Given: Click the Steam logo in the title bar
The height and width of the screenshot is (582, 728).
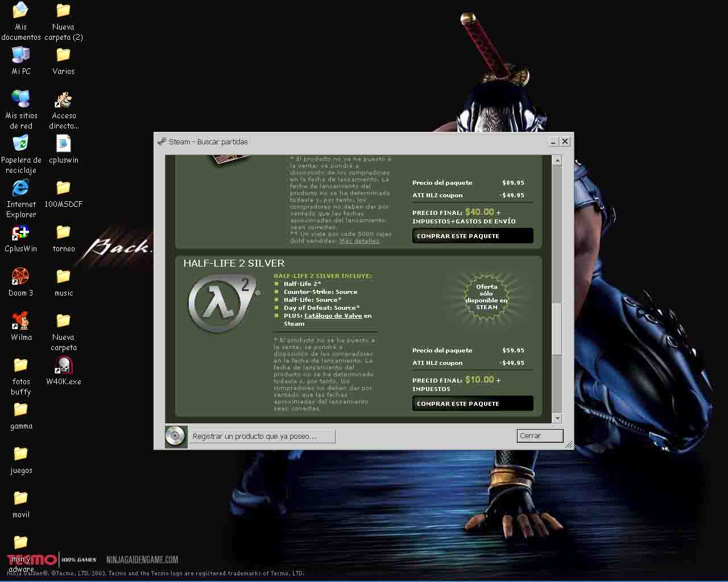Looking at the screenshot, I should 162,142.
